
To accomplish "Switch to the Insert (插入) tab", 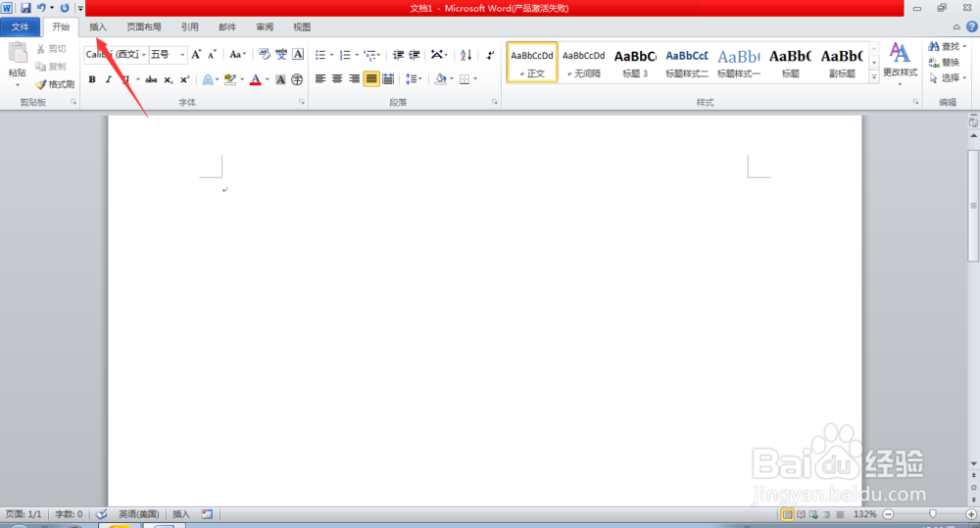I will coord(98,26).
